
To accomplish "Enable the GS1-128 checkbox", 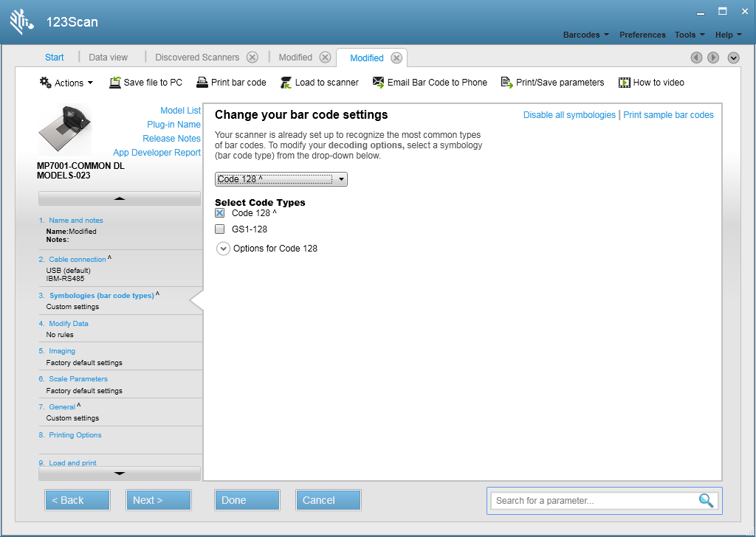I will click(219, 229).
